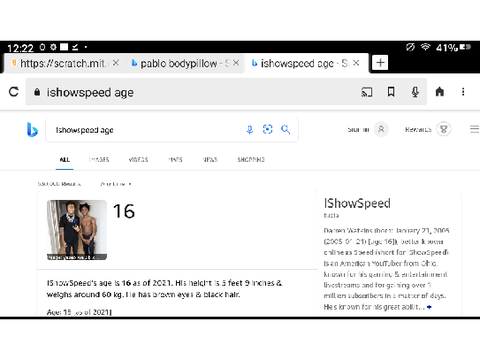Activate browser voice search microphone
This screenshot has width=480, height=360.
(x=415, y=92)
